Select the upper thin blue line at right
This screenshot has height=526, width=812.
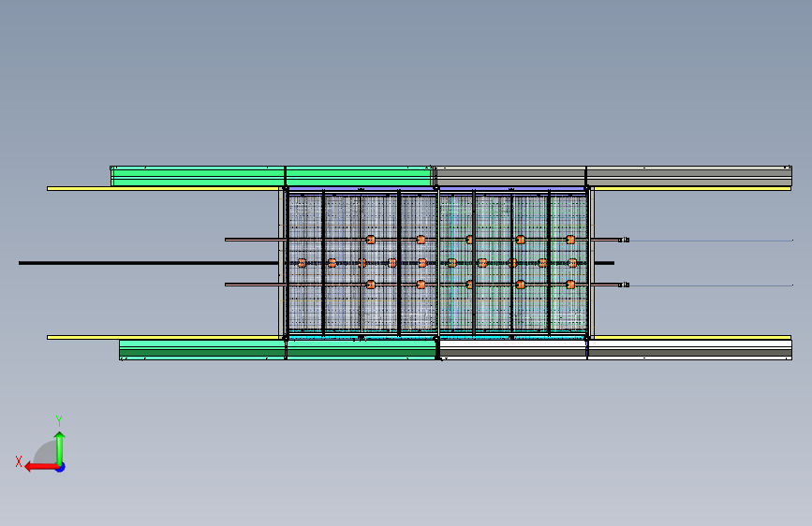coord(711,241)
